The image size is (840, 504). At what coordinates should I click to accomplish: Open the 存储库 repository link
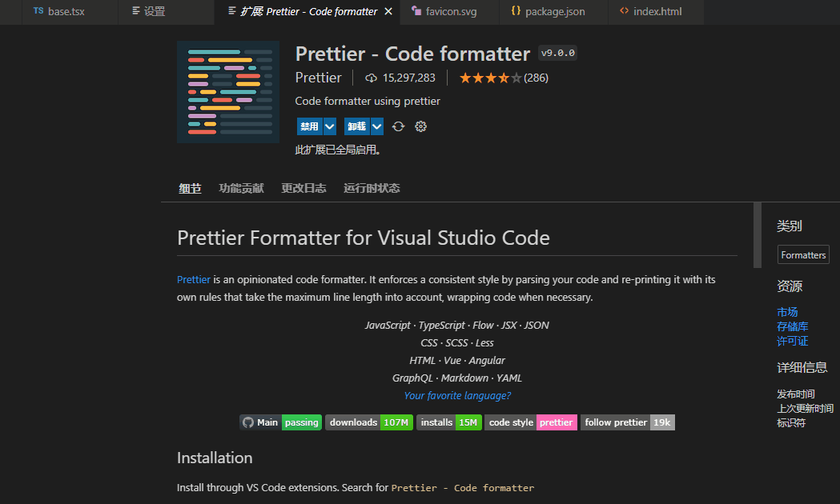pyautogui.click(x=792, y=326)
